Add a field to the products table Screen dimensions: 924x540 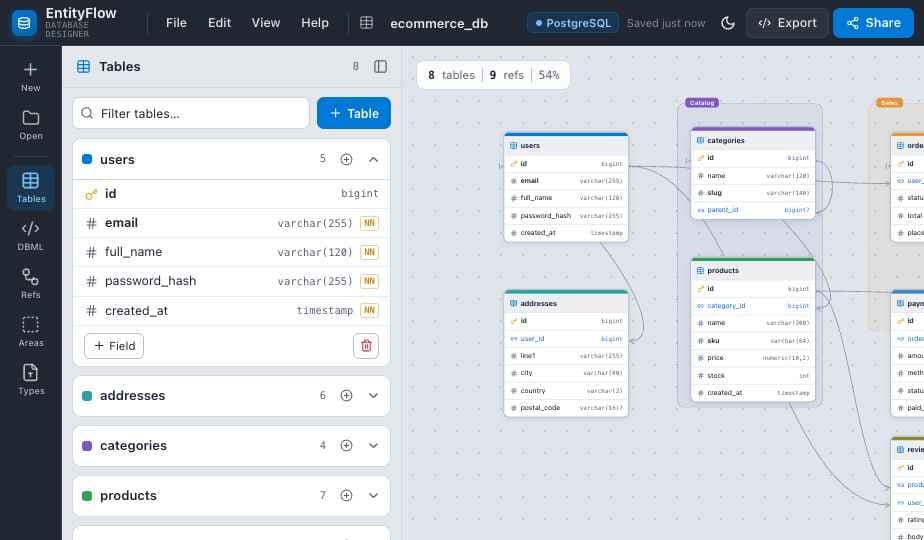tap(346, 496)
